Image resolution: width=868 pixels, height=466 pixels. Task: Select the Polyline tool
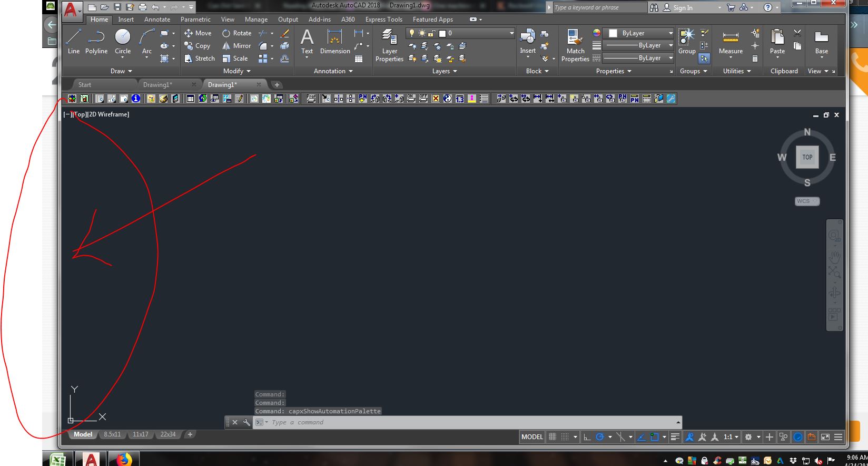click(x=96, y=42)
